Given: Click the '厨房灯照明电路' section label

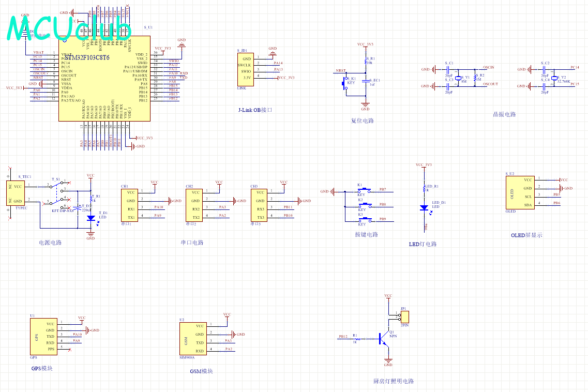Looking at the screenshot, I should click(394, 381).
